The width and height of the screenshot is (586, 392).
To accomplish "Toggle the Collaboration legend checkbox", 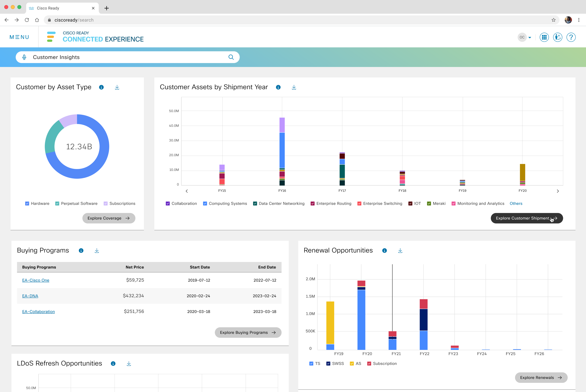I will (x=168, y=204).
